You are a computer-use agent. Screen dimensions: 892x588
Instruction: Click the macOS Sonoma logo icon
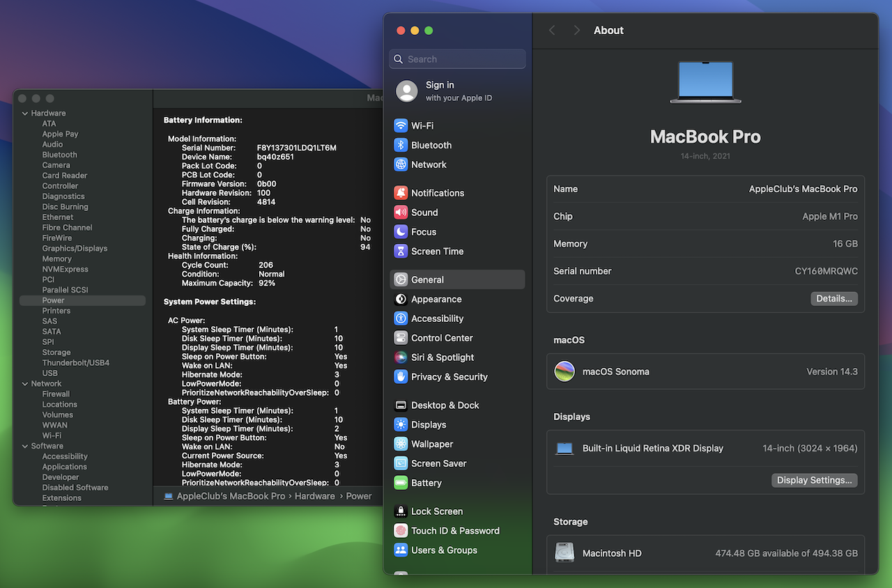pos(564,371)
